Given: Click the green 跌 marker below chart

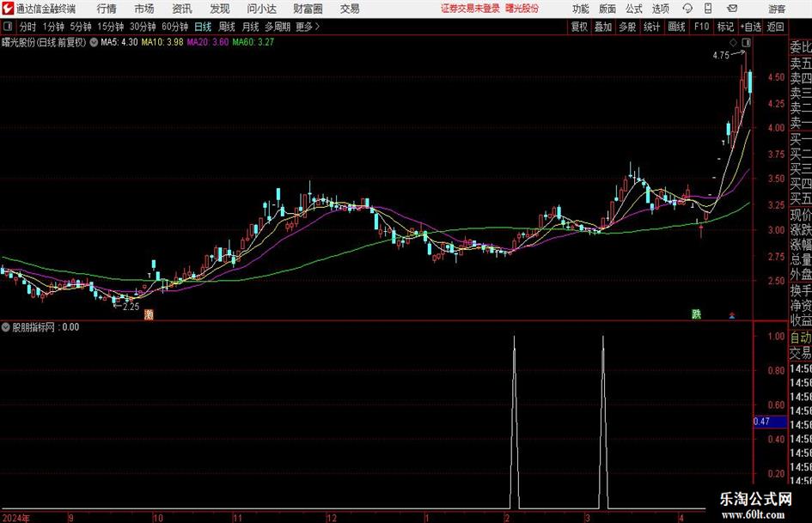Looking at the screenshot, I should coord(697,314).
